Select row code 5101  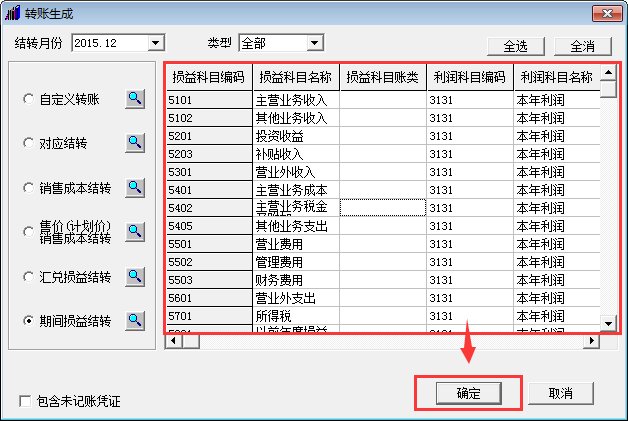[x=209, y=100]
